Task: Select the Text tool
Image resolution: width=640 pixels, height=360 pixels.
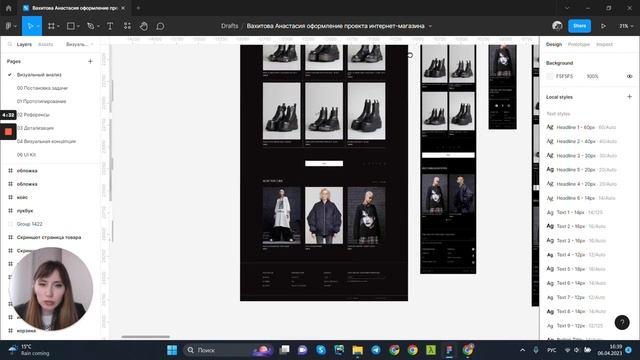Action: [110, 26]
